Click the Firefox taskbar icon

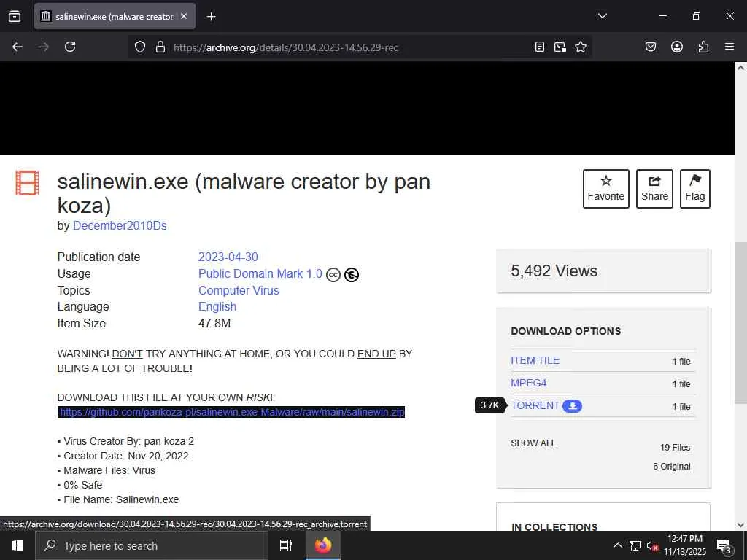pos(323,545)
